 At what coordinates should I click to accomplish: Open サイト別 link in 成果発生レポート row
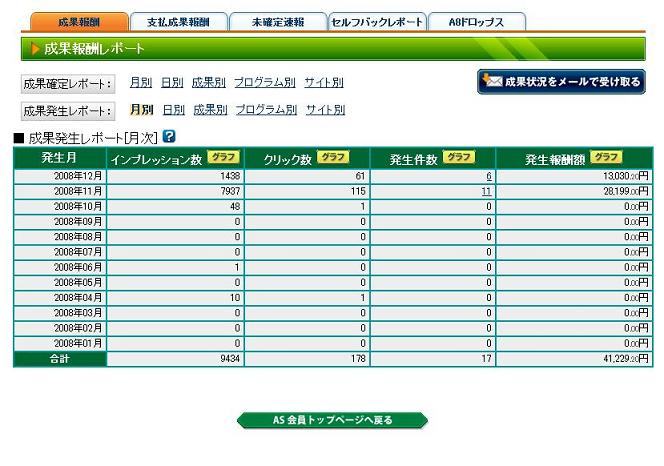(326, 110)
